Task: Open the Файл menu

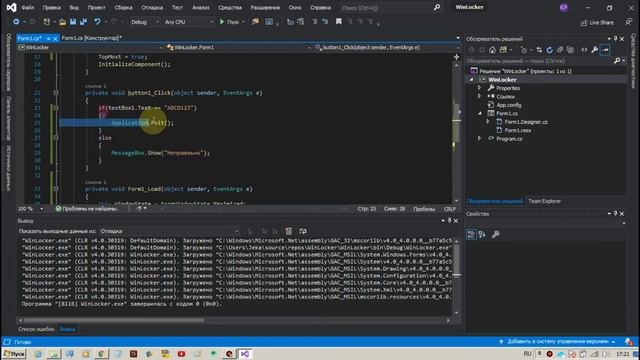Action: [x=28, y=7]
